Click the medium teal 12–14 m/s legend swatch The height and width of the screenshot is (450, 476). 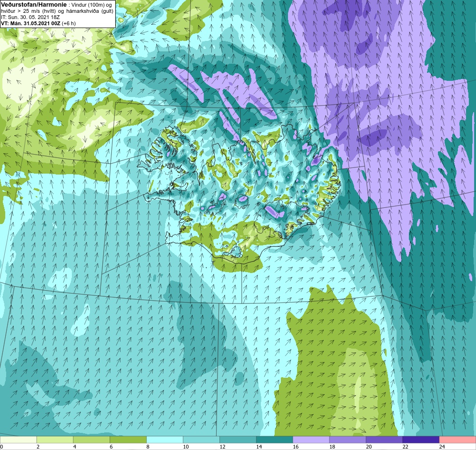(x=238, y=440)
